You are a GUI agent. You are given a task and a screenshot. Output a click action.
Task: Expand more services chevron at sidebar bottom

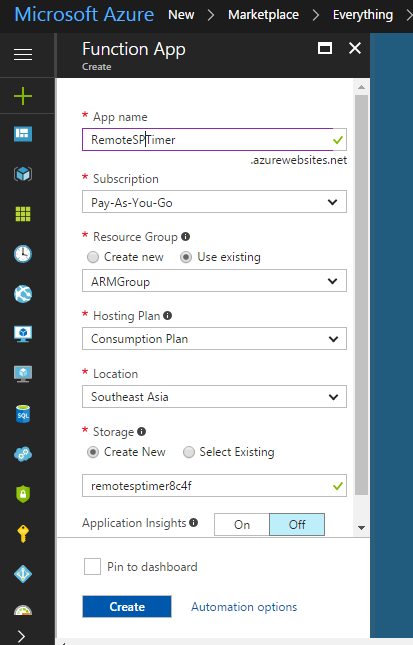(21, 636)
